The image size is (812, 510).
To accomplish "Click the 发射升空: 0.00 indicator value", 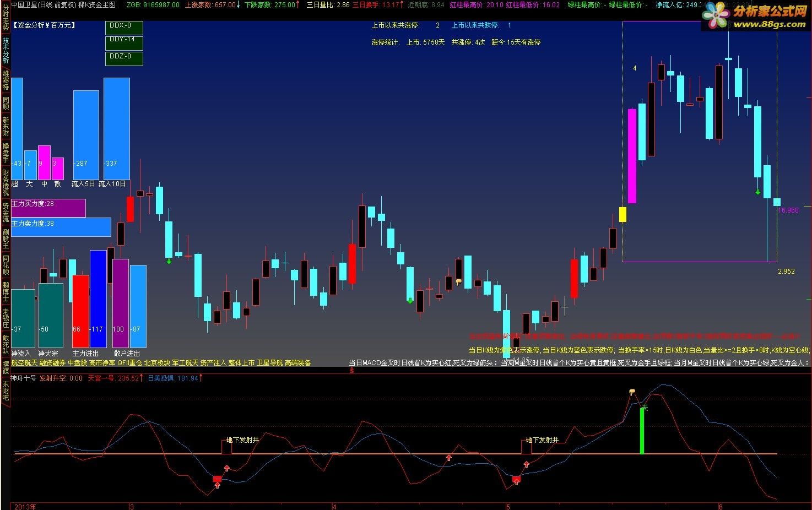I will (x=61, y=378).
